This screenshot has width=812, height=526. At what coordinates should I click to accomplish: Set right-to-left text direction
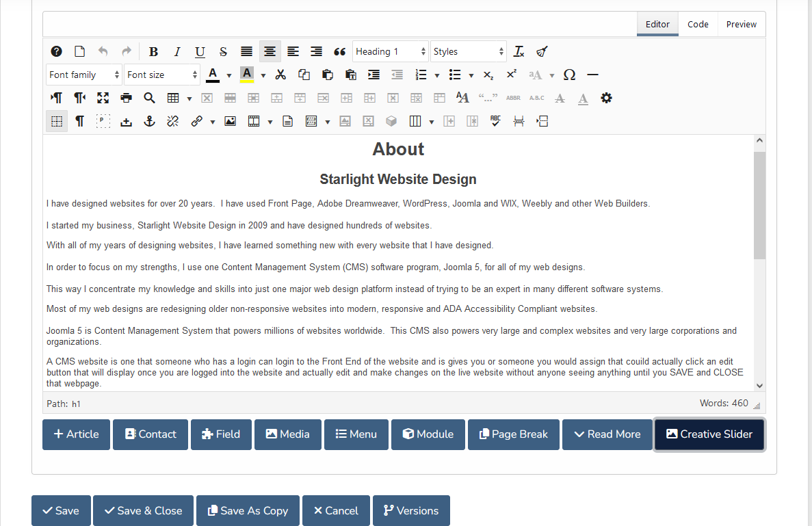click(x=80, y=98)
